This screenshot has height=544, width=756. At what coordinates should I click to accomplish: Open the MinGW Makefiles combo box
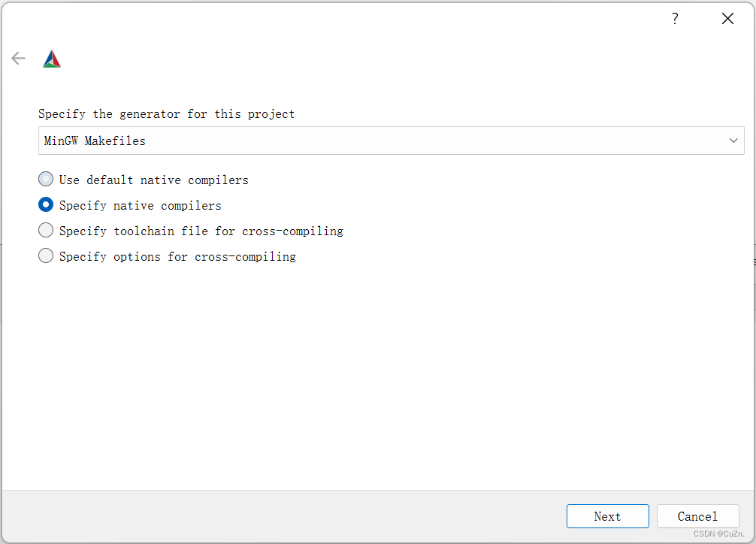391,141
